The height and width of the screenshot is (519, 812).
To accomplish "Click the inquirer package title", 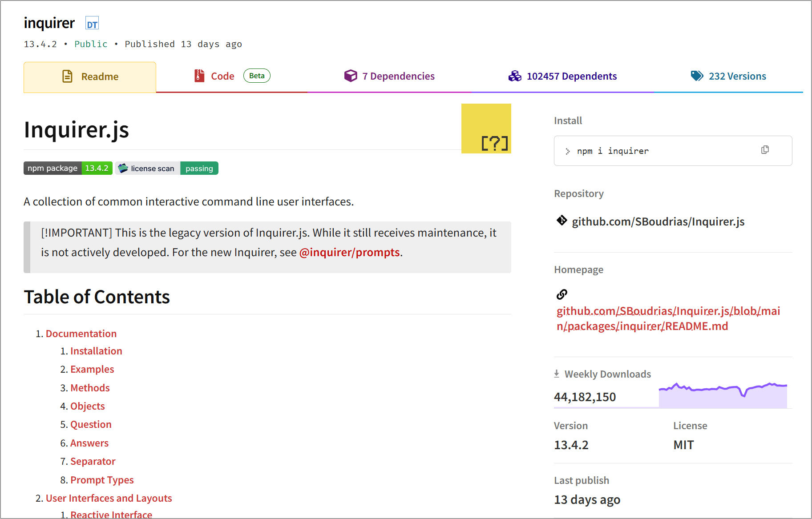I will click(49, 23).
